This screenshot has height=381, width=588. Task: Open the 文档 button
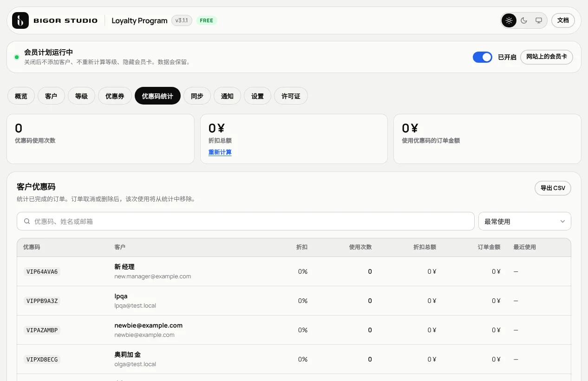point(563,20)
